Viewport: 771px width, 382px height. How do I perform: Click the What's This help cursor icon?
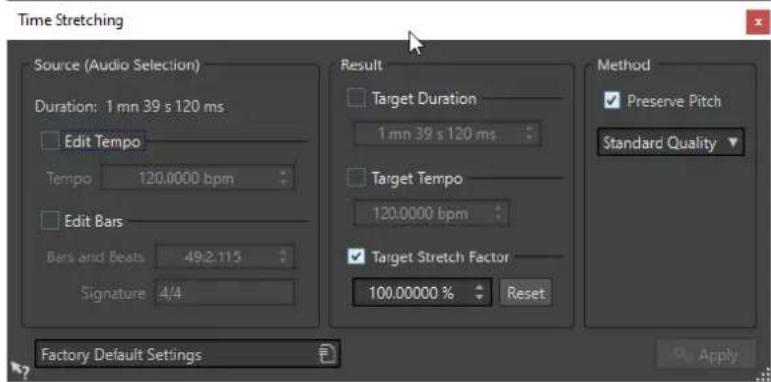pos(20,370)
